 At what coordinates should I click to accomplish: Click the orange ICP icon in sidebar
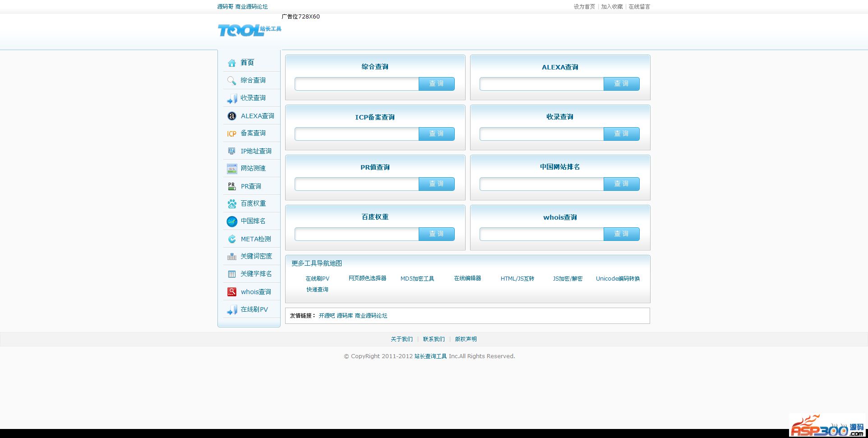coord(232,134)
